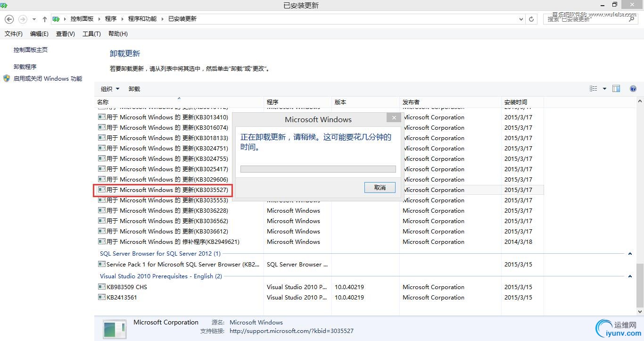This screenshot has width=644, height=341.
Task: Select the KB2413561 row
Action: tap(319, 298)
